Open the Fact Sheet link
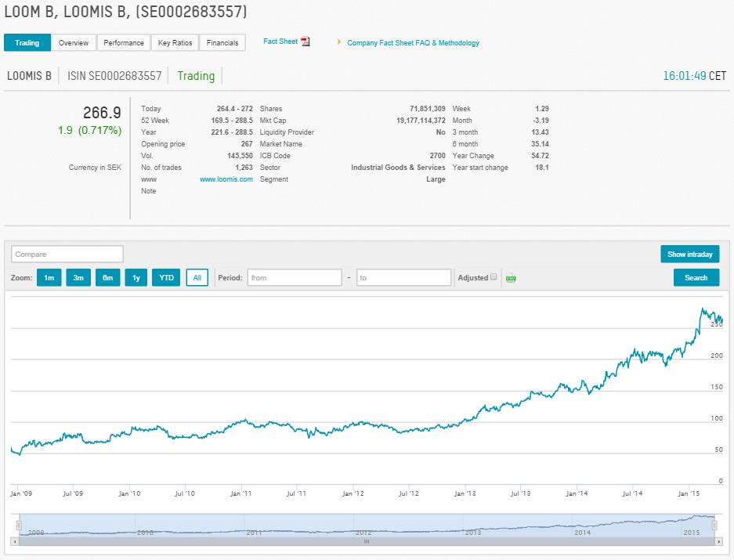Screen dimensions: 734x560 (x=280, y=42)
